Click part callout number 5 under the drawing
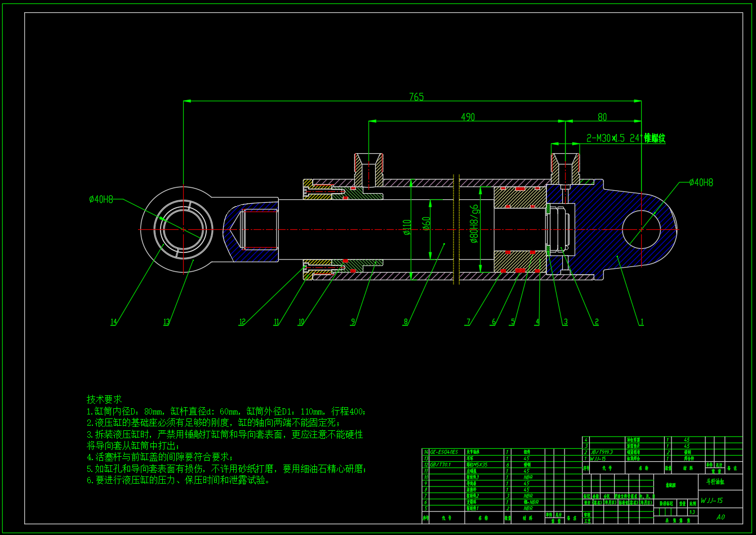Screen dimensions: 756x535 [513, 322]
